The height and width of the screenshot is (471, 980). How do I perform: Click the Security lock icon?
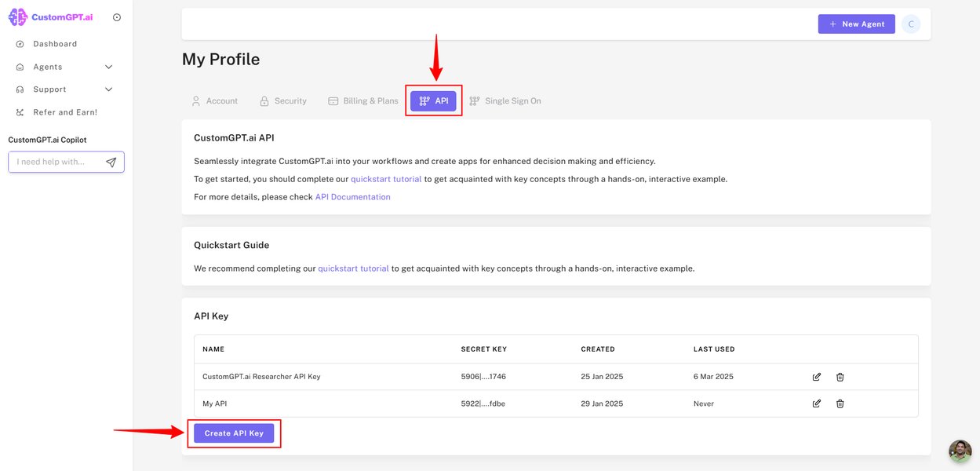(264, 101)
